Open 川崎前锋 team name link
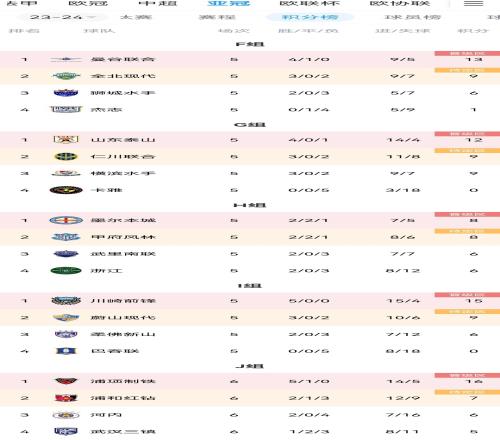Image resolution: width=500 pixels, height=440 pixels. point(123,301)
